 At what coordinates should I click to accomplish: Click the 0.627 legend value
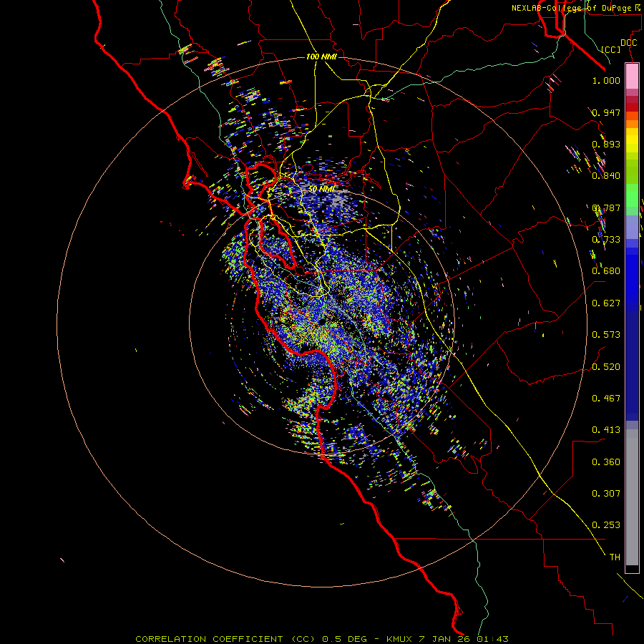point(606,303)
